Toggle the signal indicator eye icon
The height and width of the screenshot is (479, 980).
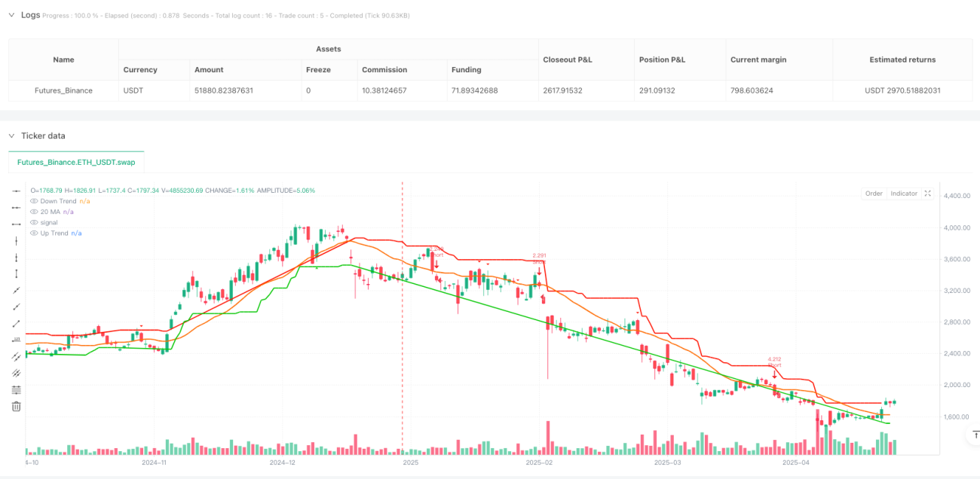click(33, 222)
